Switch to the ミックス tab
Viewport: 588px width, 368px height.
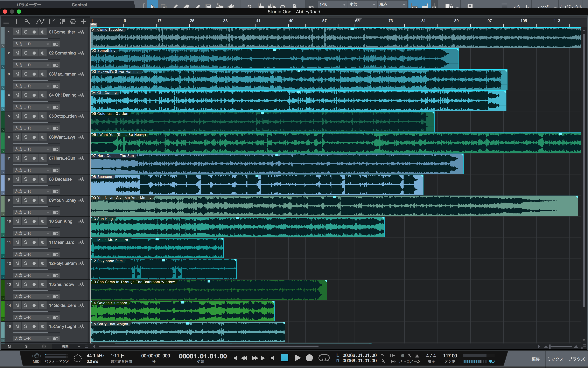pos(555,359)
